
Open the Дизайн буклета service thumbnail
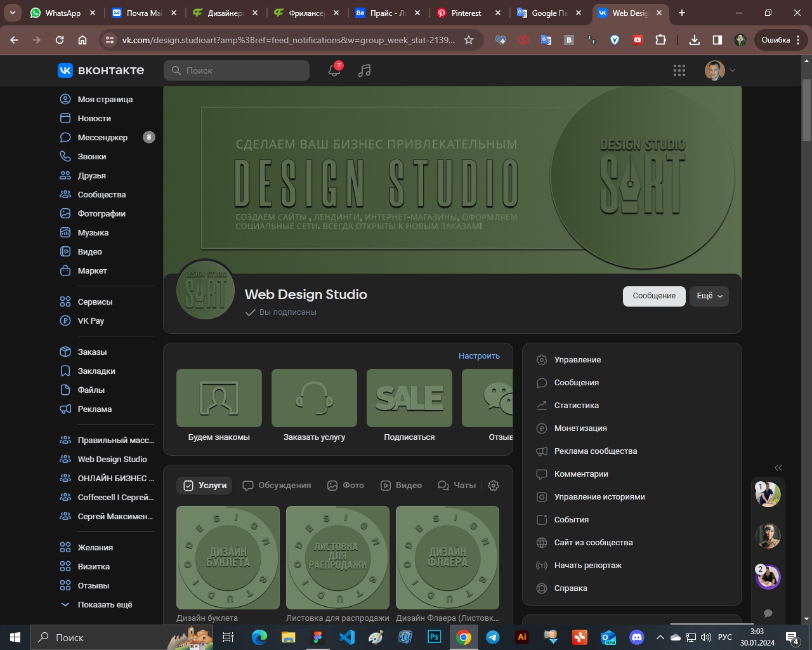point(228,558)
